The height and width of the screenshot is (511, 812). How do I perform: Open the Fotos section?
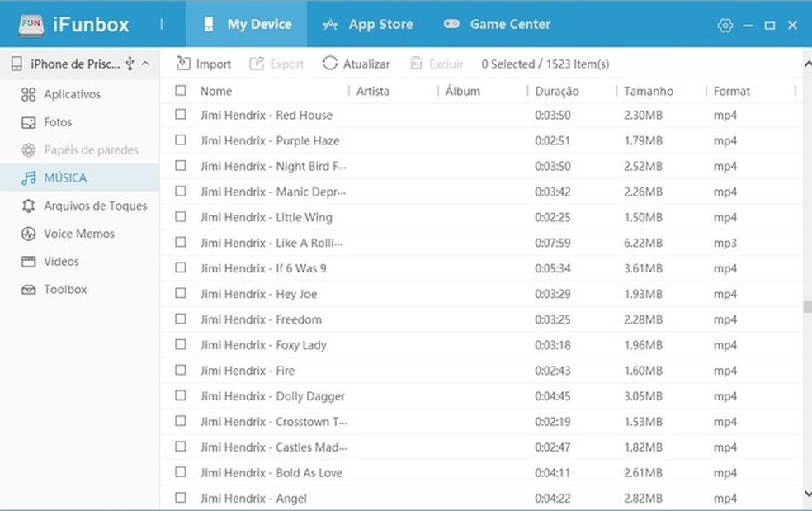[x=79, y=122]
